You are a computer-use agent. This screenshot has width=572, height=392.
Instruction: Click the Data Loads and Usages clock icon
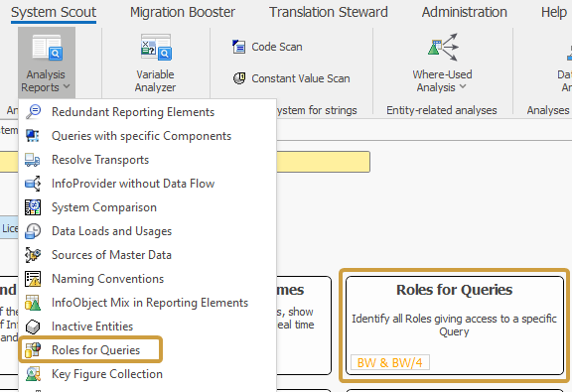tap(33, 231)
